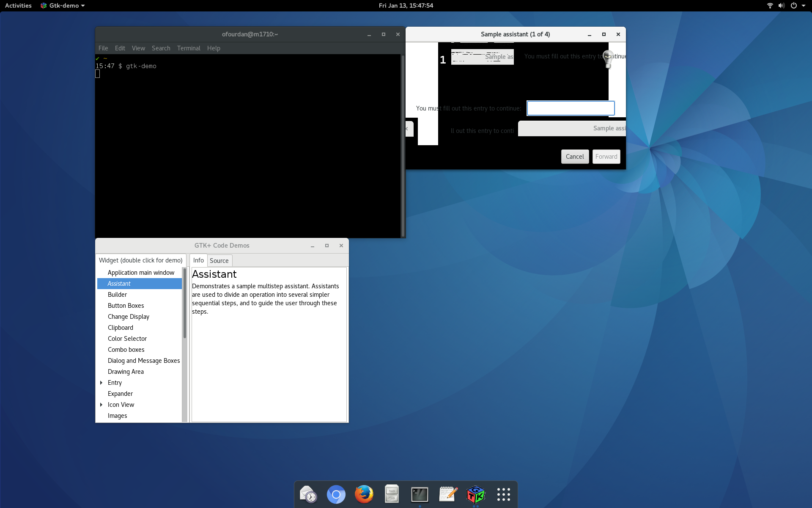
Task: Open the mail and clock dock icon
Action: click(308, 494)
